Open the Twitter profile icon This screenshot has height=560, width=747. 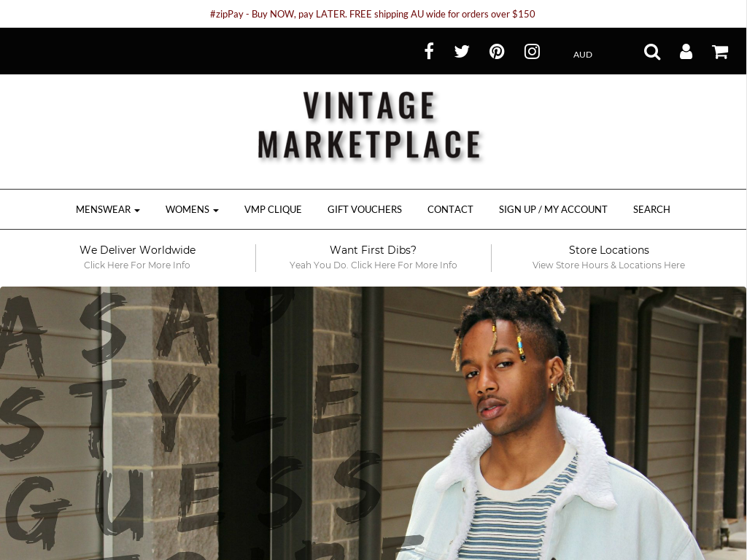(462, 52)
